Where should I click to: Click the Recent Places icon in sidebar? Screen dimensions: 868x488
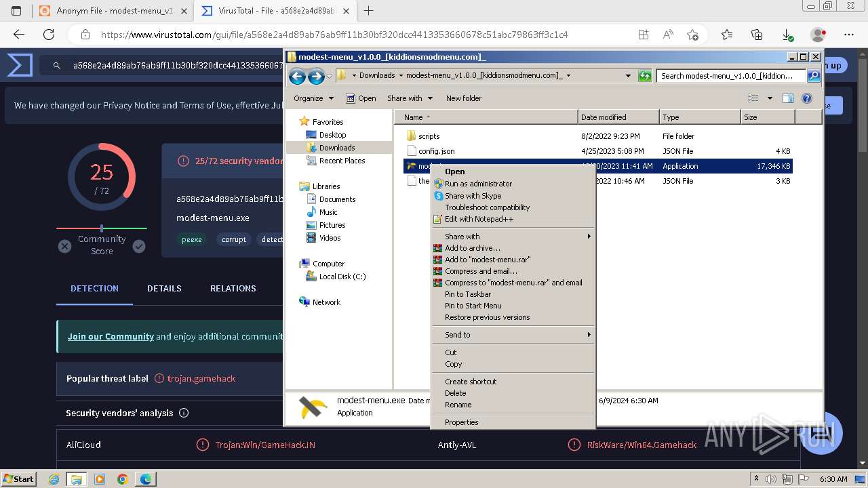311,161
